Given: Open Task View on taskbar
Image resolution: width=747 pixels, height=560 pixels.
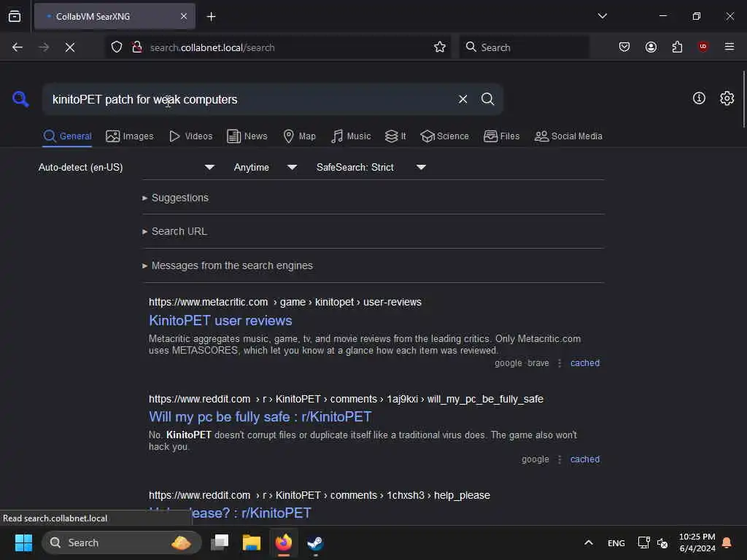Looking at the screenshot, I should click(x=220, y=542).
